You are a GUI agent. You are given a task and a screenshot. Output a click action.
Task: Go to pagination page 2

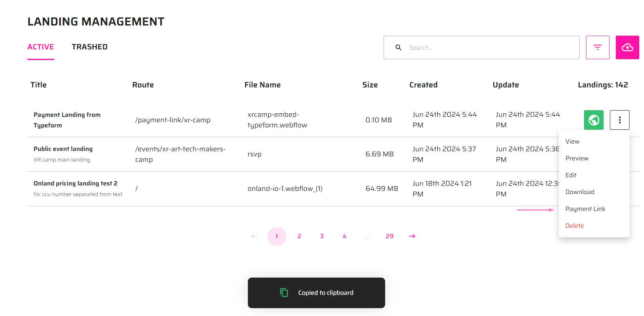[299, 236]
